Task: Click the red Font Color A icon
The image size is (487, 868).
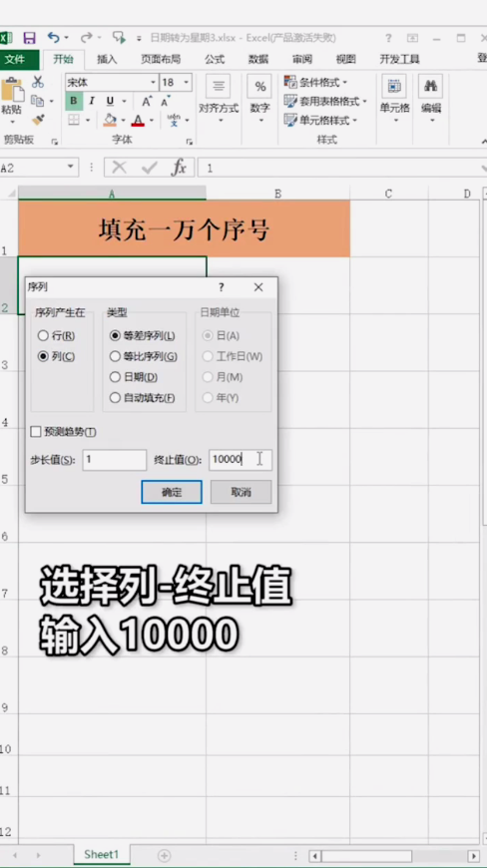Action: [x=138, y=120]
